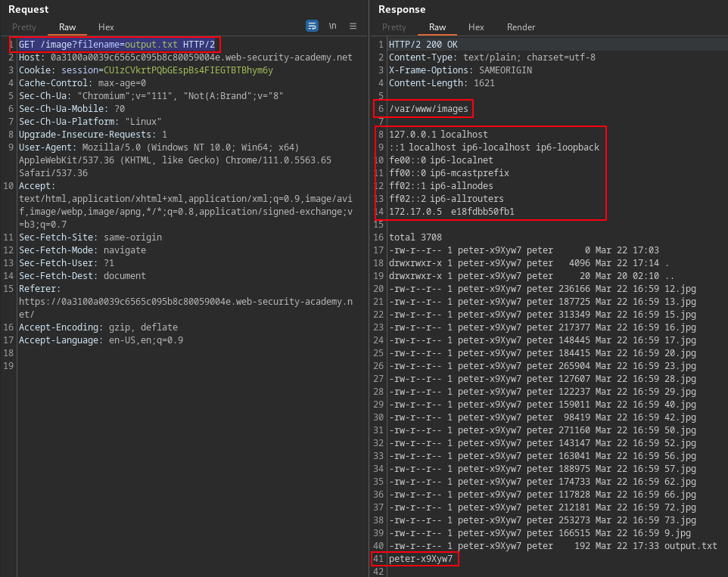Click the 28.jpg listing row

[543, 378]
